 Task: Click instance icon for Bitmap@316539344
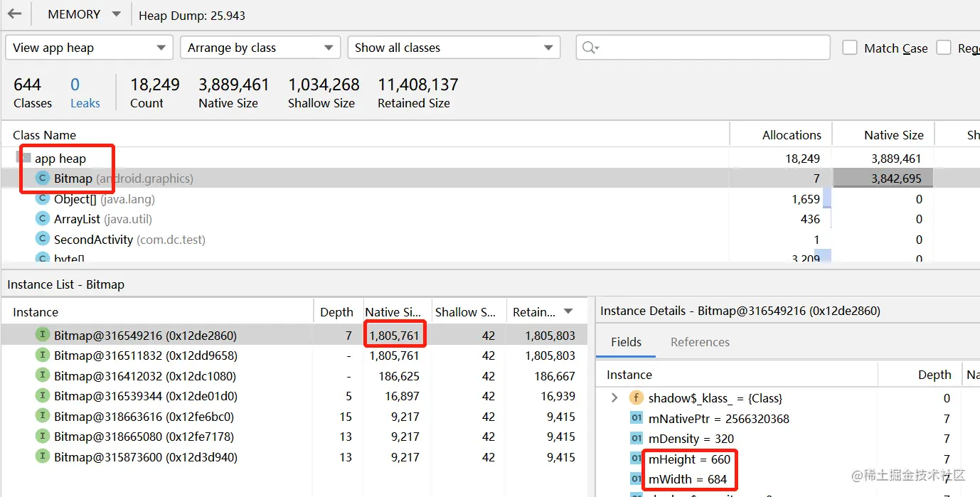click(x=42, y=395)
